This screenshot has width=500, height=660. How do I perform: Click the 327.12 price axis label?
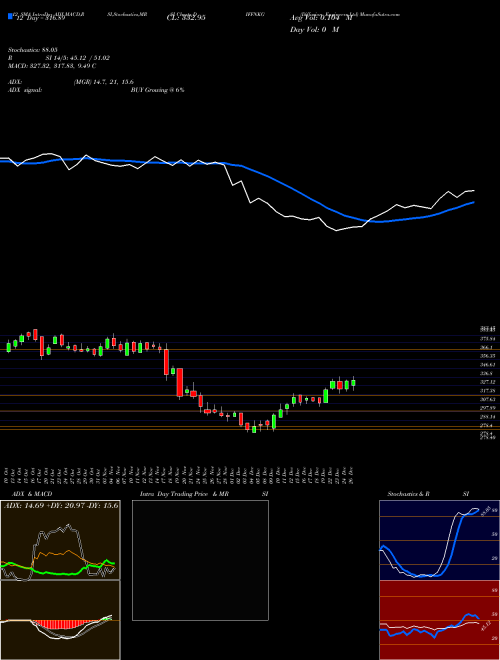pyautogui.click(x=488, y=382)
